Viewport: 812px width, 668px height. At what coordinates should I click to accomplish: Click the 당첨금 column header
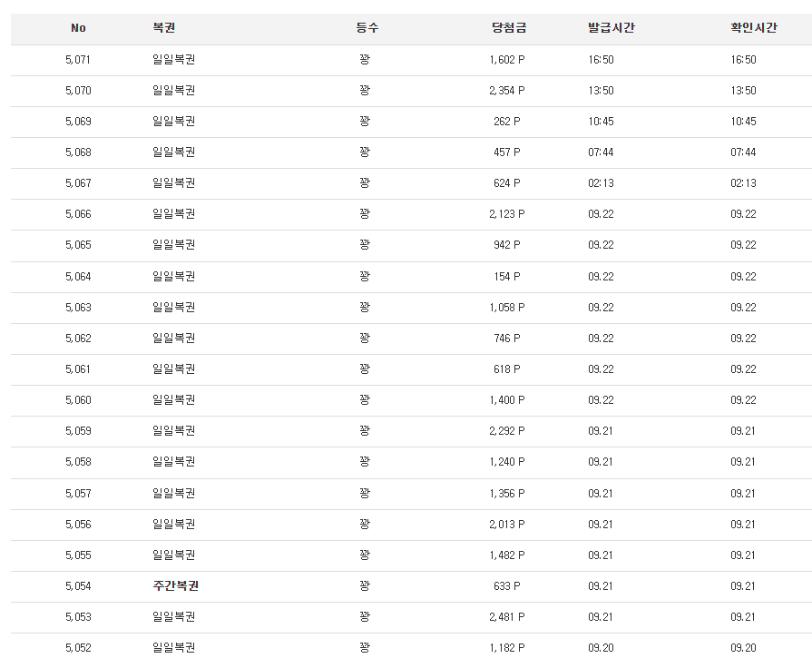click(x=509, y=27)
